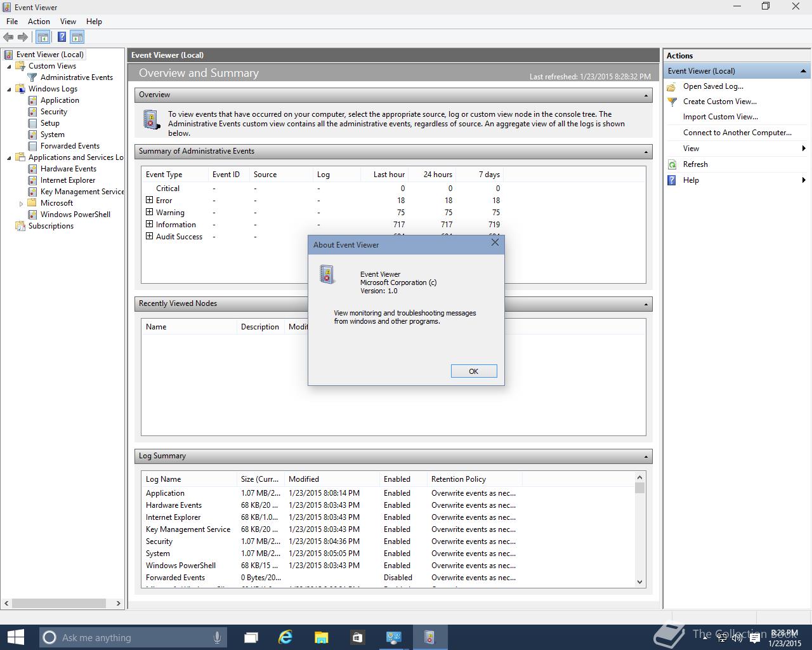Click the green Refresh icon in Actions
812x650 pixels.
(x=672, y=164)
